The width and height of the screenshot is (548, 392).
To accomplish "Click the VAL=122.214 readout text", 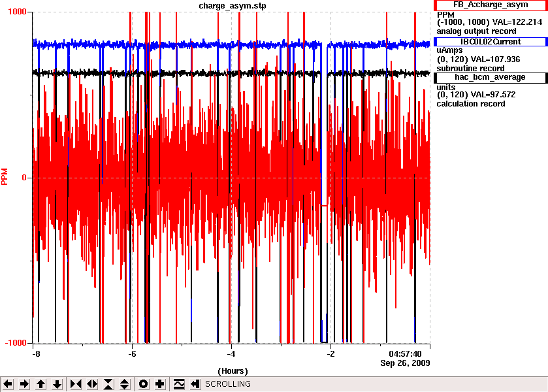I will [x=517, y=22].
